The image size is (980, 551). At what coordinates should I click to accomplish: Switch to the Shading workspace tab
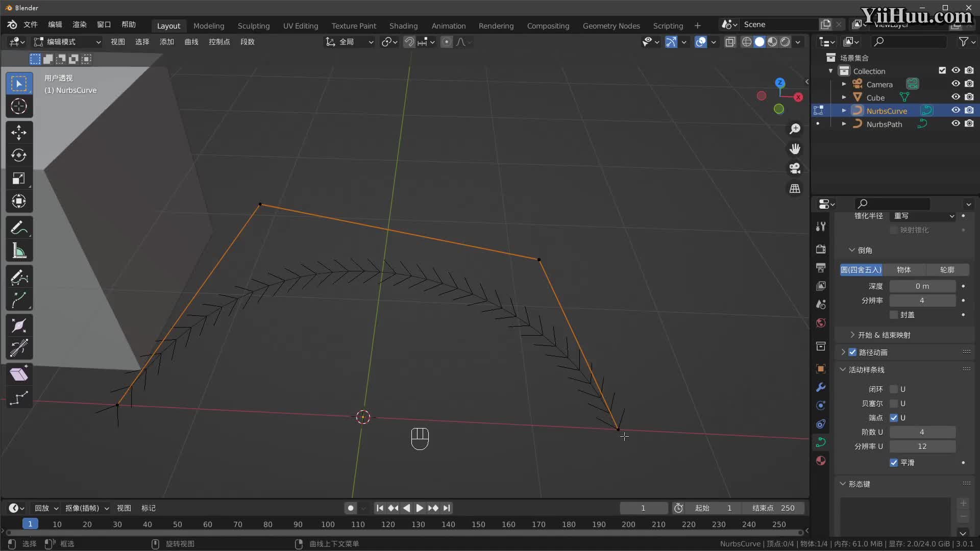point(403,26)
